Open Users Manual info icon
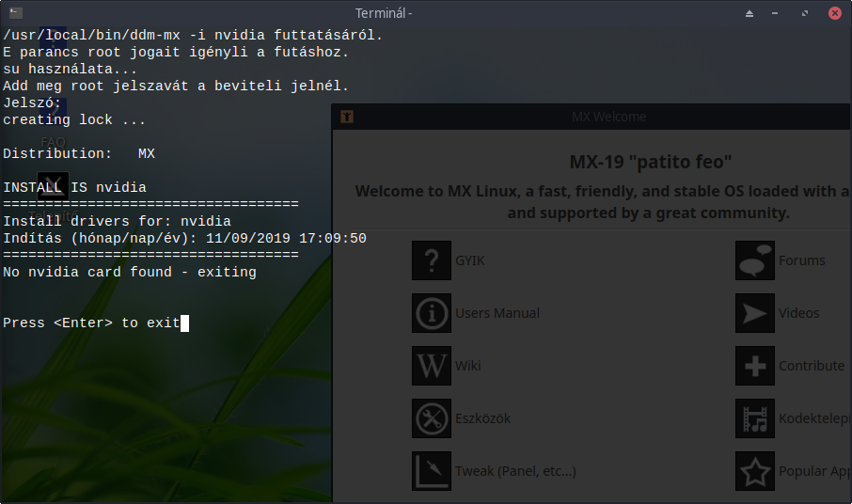Viewport: 852px width, 504px height. 432,313
